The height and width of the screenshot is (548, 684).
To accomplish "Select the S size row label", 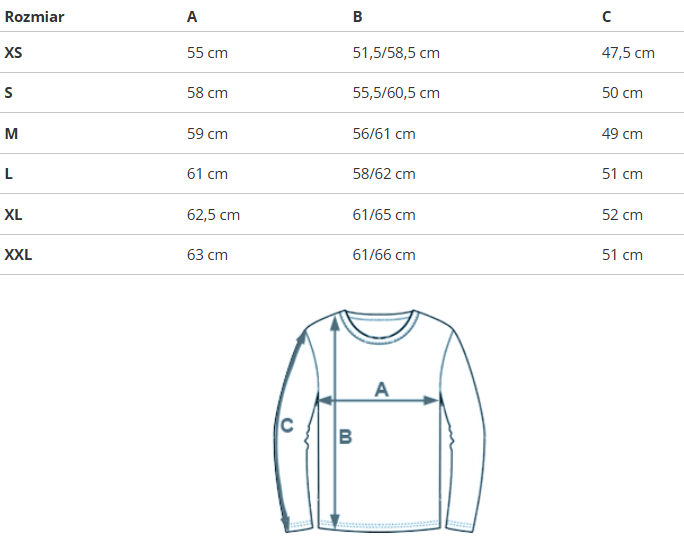I will (9, 93).
